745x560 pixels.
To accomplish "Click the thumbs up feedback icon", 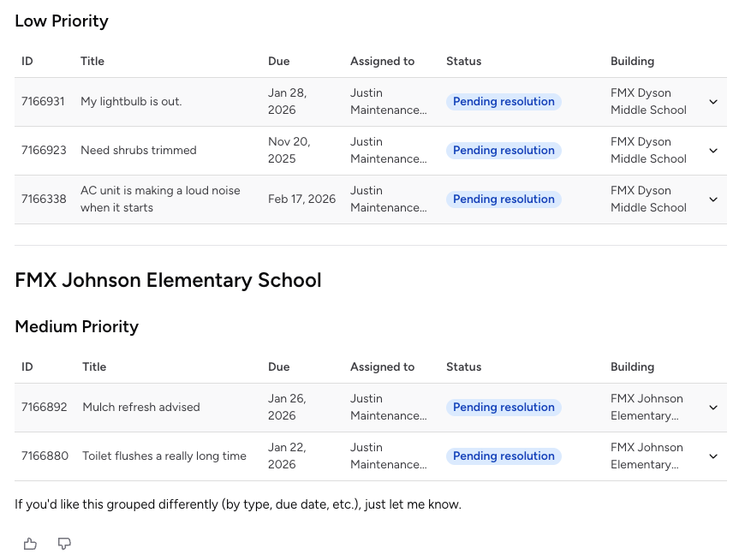I will pyautogui.click(x=30, y=544).
